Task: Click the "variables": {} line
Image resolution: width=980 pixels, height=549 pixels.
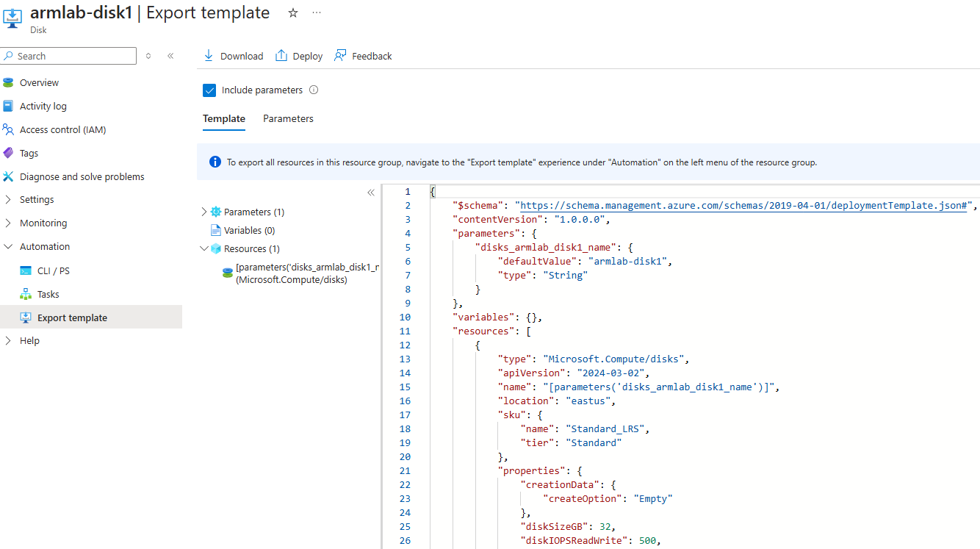Action: click(497, 317)
